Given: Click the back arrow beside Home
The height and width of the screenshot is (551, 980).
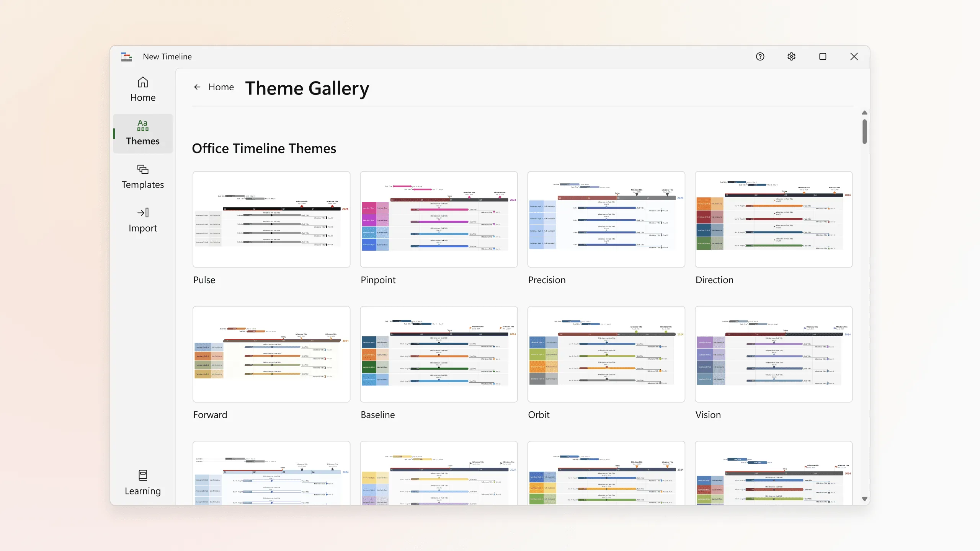Looking at the screenshot, I should [197, 87].
